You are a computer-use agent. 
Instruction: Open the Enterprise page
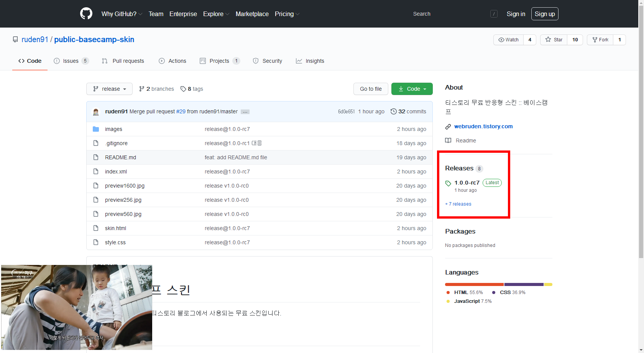(183, 14)
